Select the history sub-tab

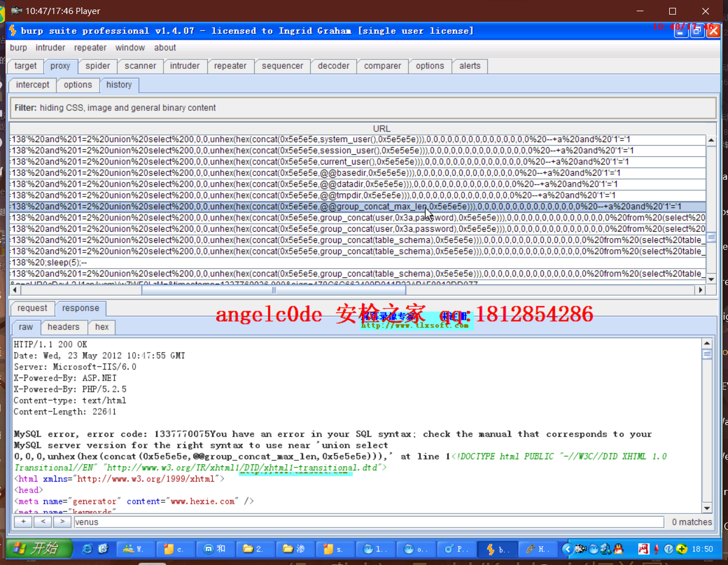[x=119, y=85]
